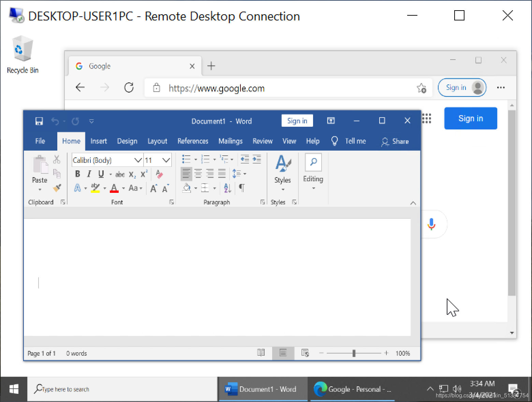The image size is (532, 402).
Task: Toggle Subscript formatting
Action: coord(132,174)
